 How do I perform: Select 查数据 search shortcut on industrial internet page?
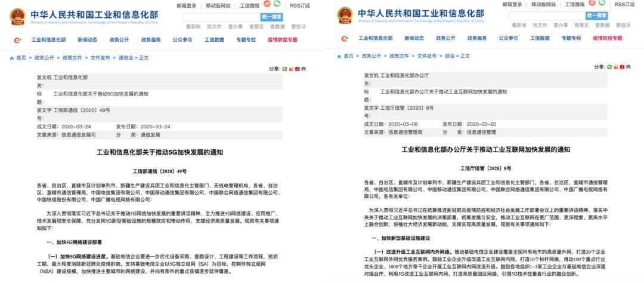[x=602, y=25]
